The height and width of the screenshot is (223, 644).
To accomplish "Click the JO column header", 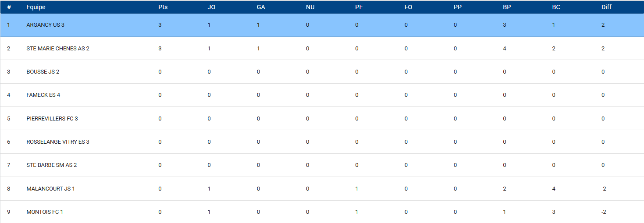I will tap(211, 7).
